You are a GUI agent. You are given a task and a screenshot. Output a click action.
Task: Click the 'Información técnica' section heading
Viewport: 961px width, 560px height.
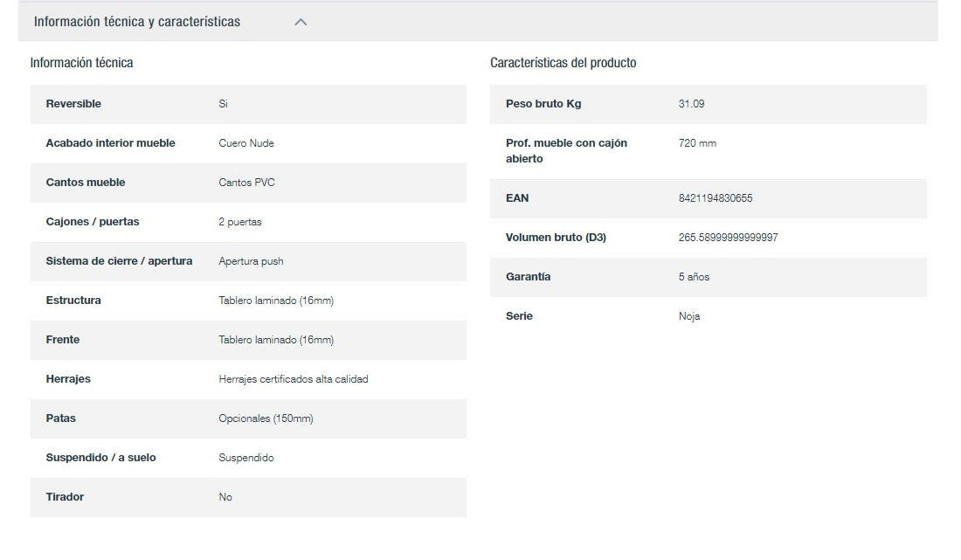[81, 63]
